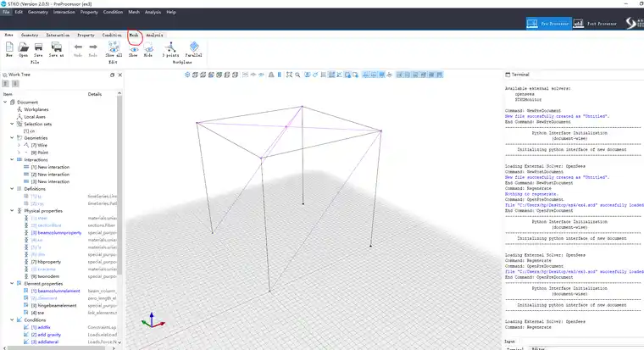
Task: Switch to Pre Processor mode
Action: pyautogui.click(x=549, y=24)
